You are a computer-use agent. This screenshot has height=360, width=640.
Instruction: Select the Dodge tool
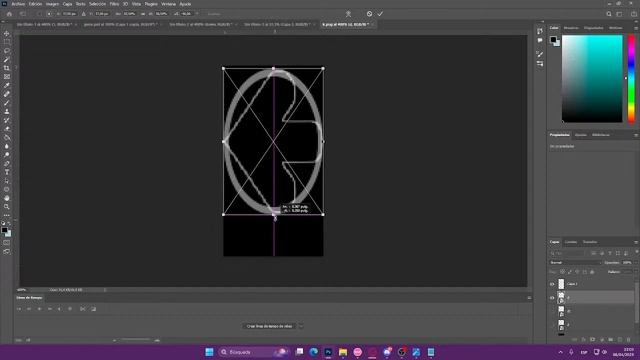click(7, 155)
